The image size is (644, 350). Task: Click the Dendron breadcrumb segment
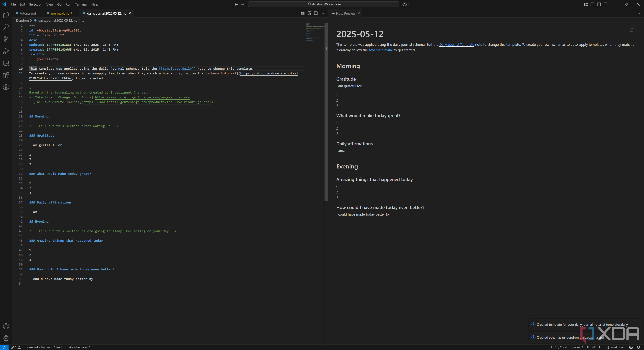pos(22,20)
